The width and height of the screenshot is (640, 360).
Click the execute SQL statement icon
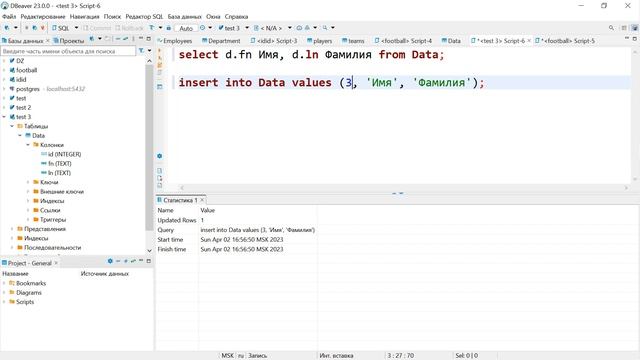(x=160, y=51)
